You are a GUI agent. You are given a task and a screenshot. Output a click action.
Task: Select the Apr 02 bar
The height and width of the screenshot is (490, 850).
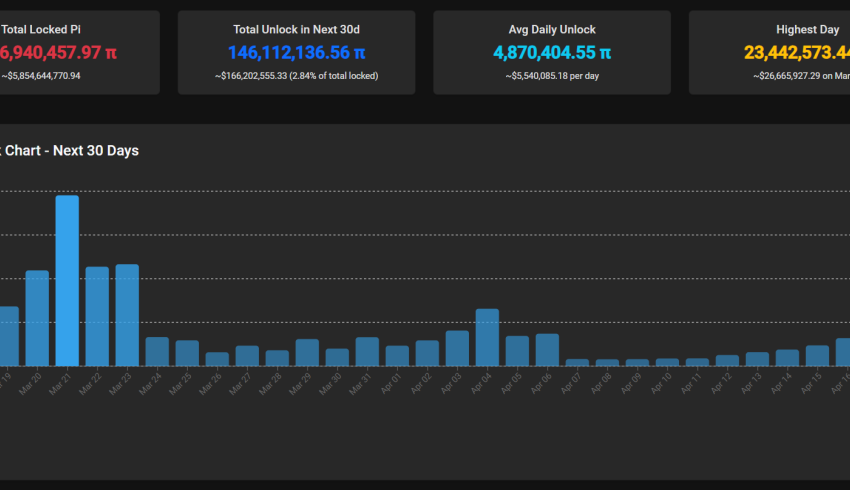(427, 353)
